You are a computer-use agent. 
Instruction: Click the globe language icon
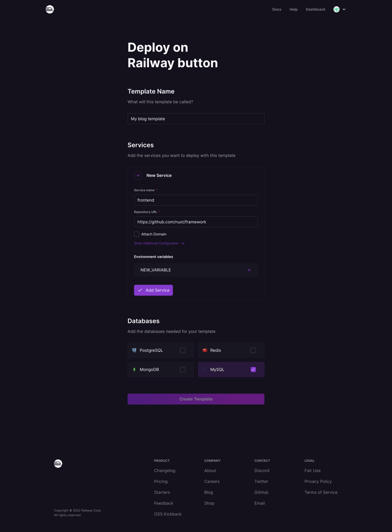point(336,9)
